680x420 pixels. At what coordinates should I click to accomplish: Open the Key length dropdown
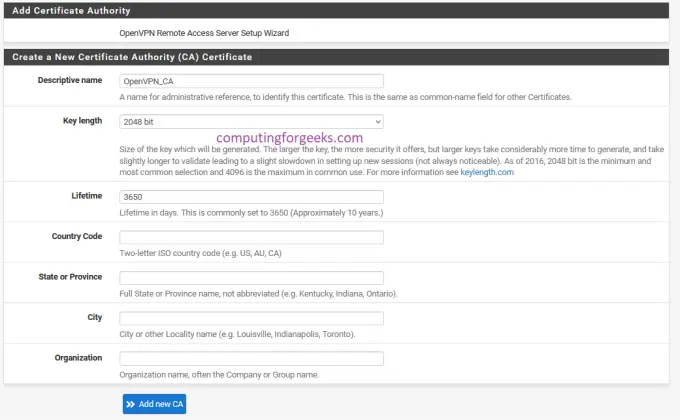pos(251,122)
